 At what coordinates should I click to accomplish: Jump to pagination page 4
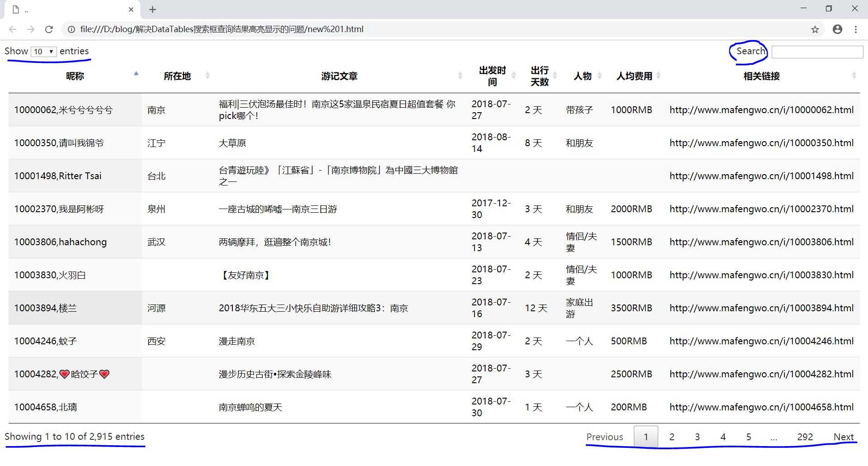point(723,437)
